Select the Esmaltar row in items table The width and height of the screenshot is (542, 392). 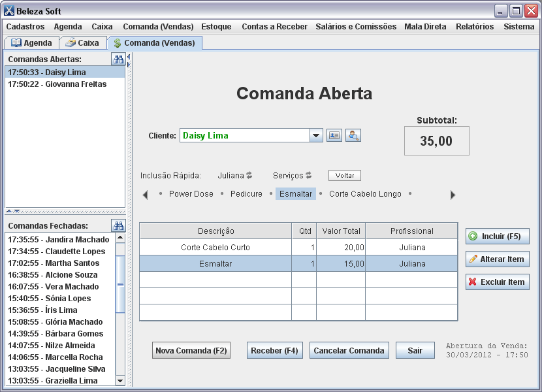298,264
